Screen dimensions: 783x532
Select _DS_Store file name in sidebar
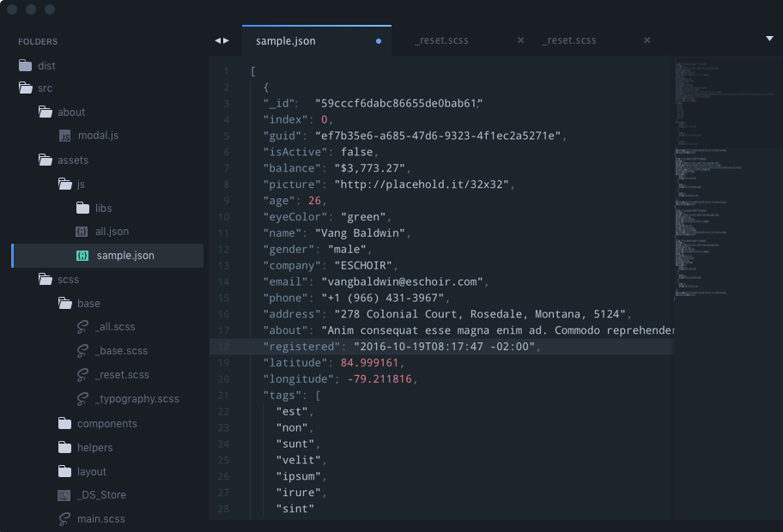[101, 495]
